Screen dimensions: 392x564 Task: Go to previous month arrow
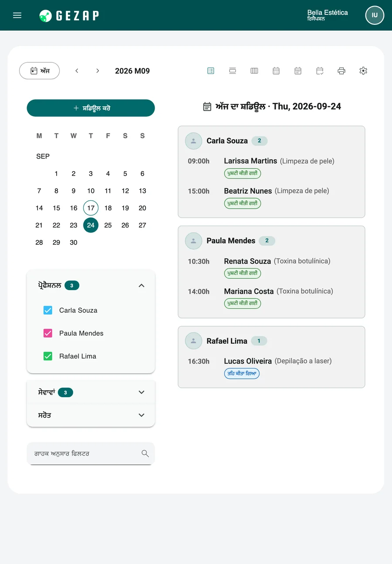77,71
